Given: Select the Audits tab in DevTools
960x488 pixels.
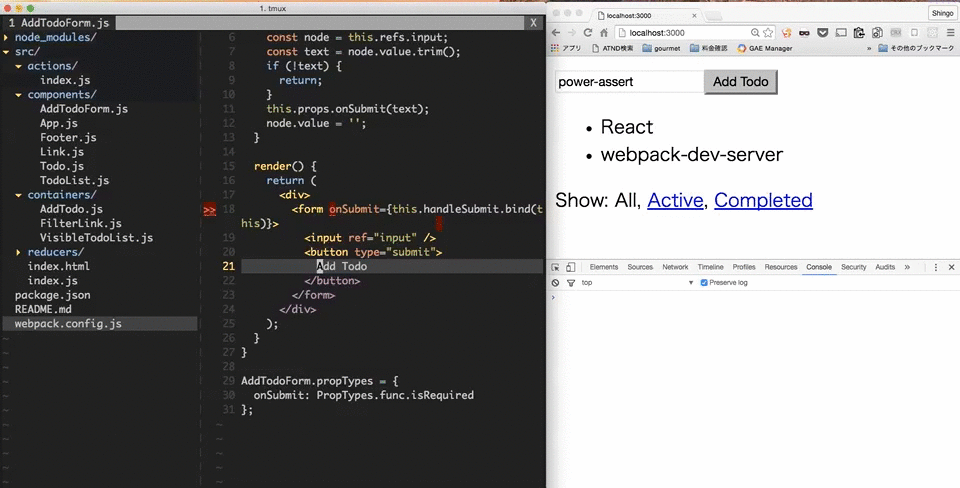Looking at the screenshot, I should pos(885,268).
